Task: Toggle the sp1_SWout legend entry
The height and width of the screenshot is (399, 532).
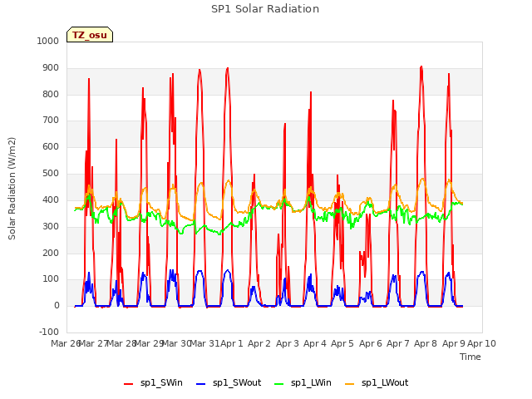Action: point(229,383)
